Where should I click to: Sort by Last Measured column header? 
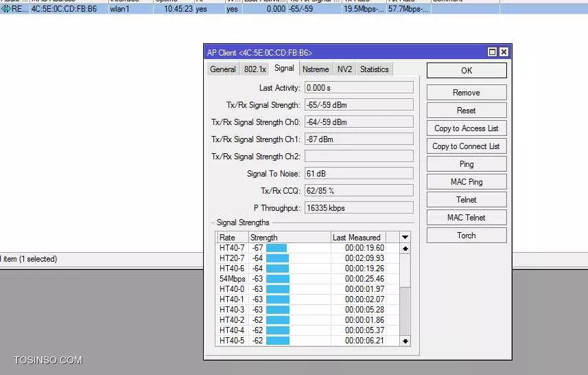(x=358, y=237)
